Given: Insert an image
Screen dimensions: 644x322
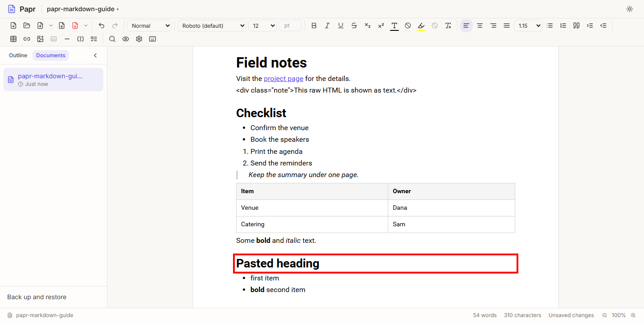Looking at the screenshot, I should click(x=40, y=39).
